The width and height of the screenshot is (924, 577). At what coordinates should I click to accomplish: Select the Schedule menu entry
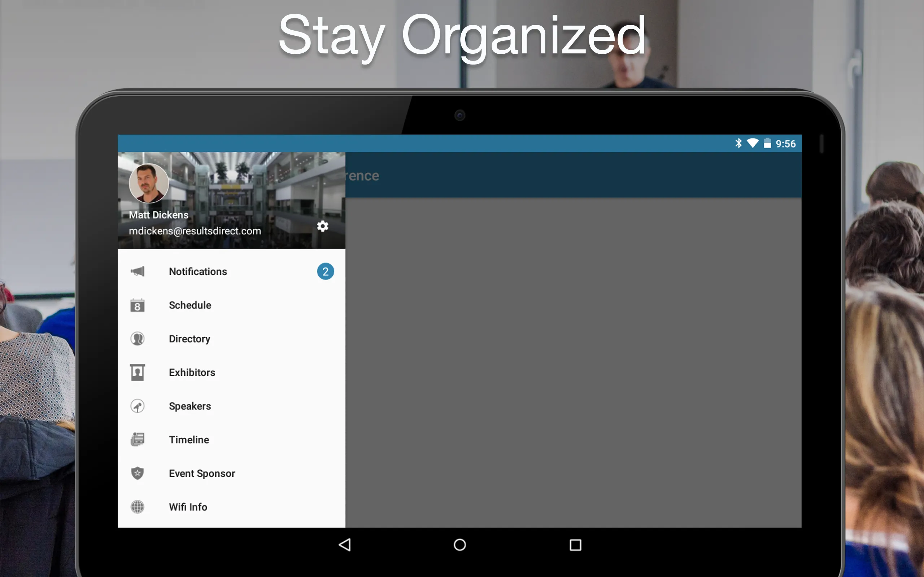(x=189, y=304)
